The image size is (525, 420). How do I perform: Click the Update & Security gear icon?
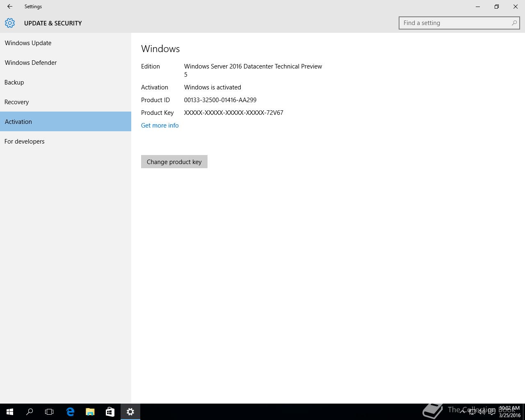(x=10, y=23)
